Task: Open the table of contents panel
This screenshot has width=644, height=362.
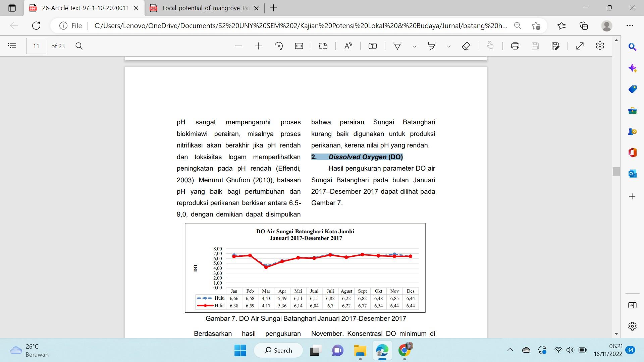Action: click(x=12, y=46)
